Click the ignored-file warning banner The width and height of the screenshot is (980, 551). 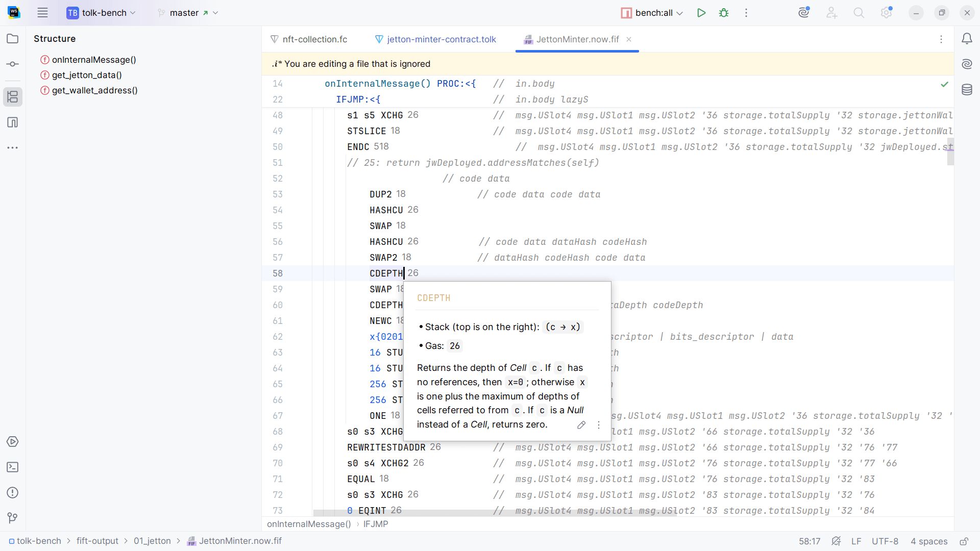tap(607, 64)
